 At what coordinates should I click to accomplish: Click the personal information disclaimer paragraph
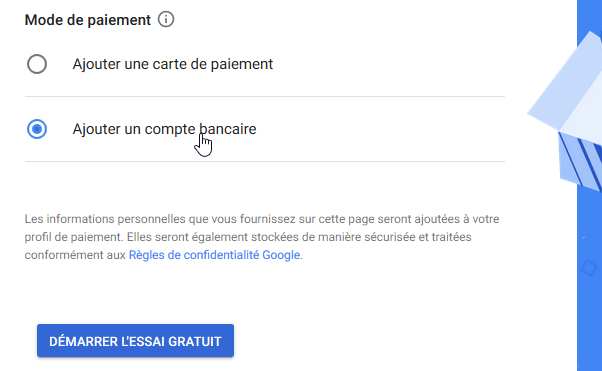pos(262,237)
